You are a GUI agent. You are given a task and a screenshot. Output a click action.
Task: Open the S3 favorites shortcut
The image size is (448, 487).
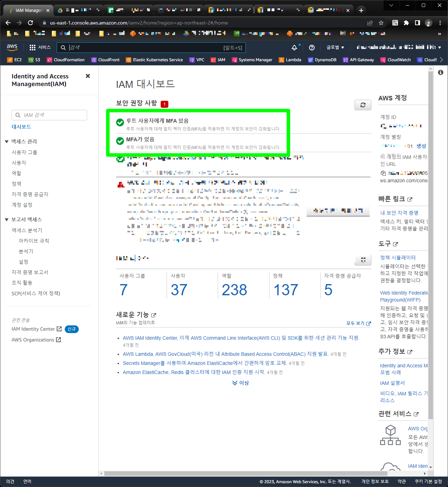tap(34, 60)
